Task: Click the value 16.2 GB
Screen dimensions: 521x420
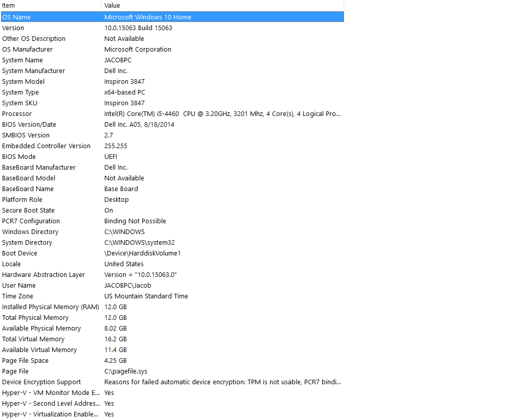Action: (x=116, y=339)
